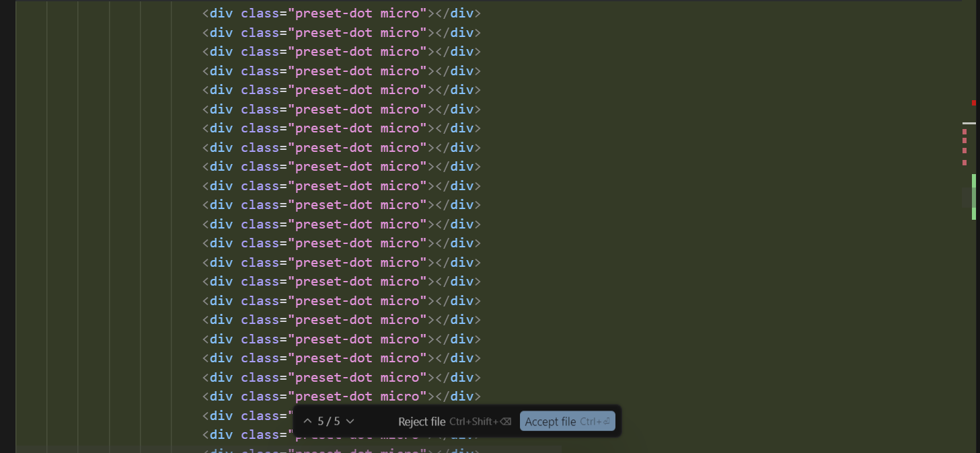The height and width of the screenshot is (453, 980).
Task: Go to previous change with up chevron
Action: click(x=307, y=421)
